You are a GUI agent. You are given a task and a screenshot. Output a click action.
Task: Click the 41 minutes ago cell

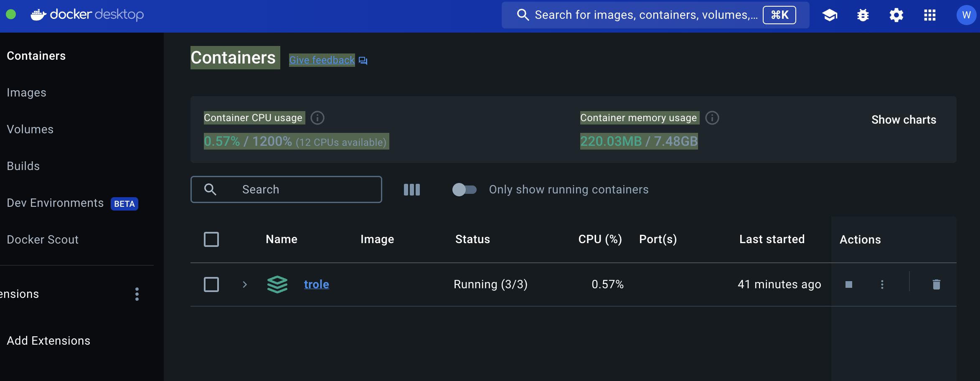coord(779,284)
